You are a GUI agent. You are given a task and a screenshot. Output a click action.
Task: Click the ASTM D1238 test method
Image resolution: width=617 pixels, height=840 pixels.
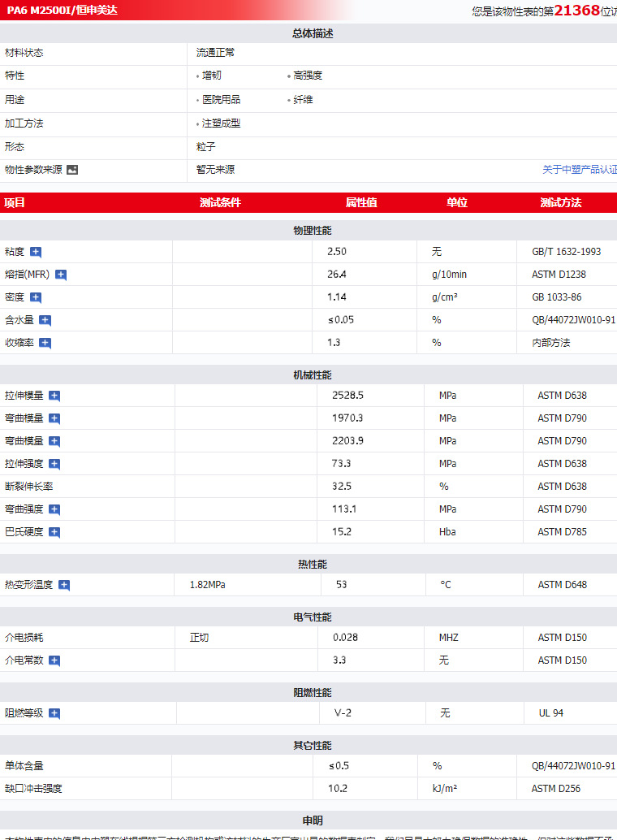(x=559, y=275)
